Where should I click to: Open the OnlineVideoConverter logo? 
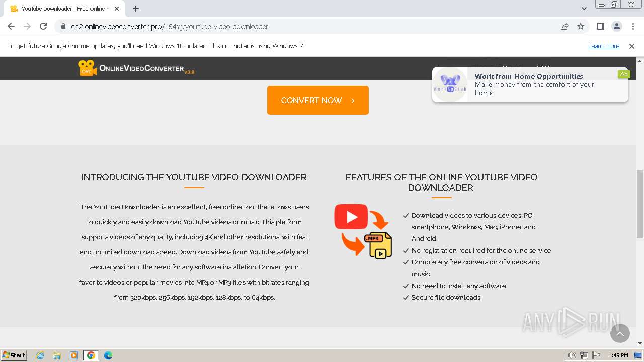pyautogui.click(x=136, y=68)
